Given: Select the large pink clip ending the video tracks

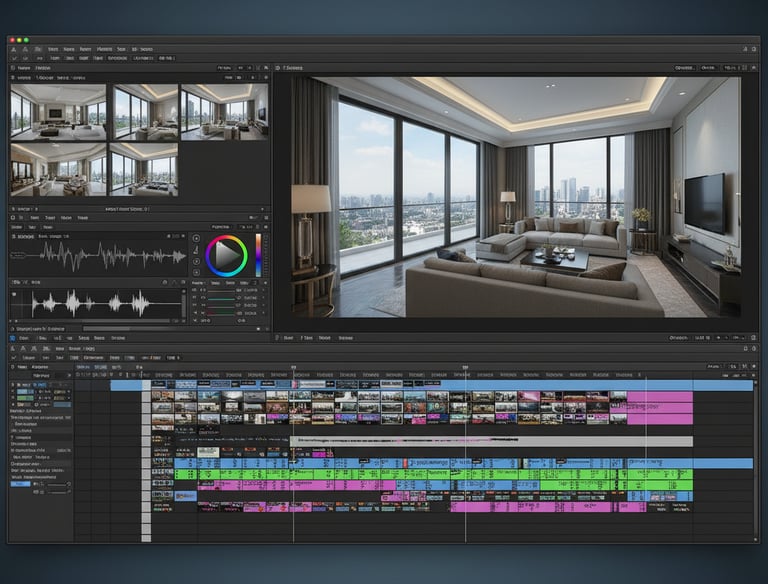Looking at the screenshot, I should point(660,408).
